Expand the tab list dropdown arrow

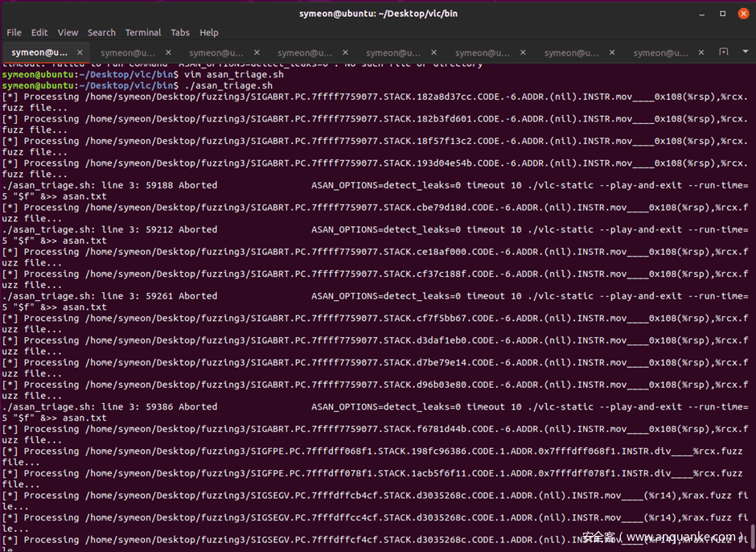744,53
